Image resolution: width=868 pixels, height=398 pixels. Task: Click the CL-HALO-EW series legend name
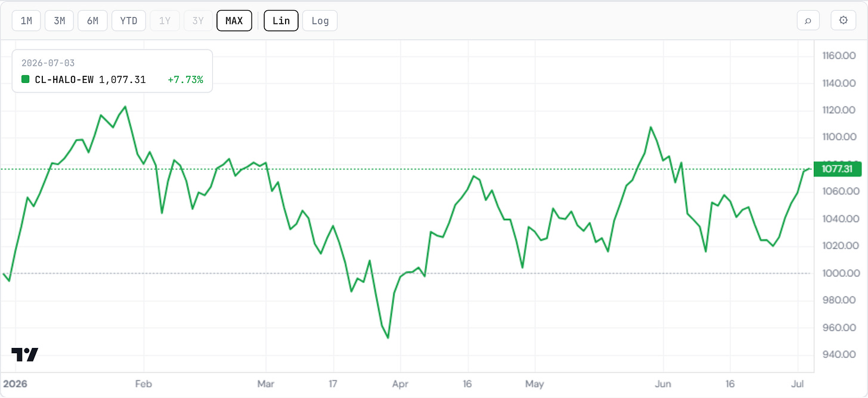pos(64,79)
